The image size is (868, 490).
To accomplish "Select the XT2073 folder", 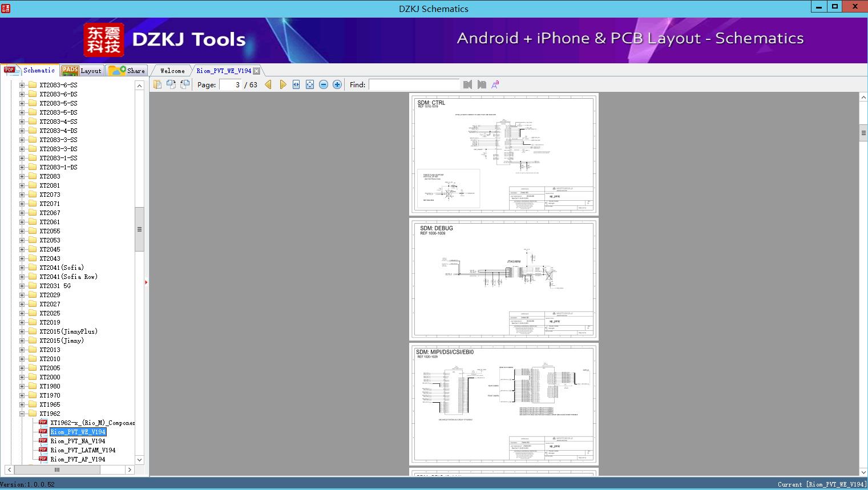I will point(50,195).
